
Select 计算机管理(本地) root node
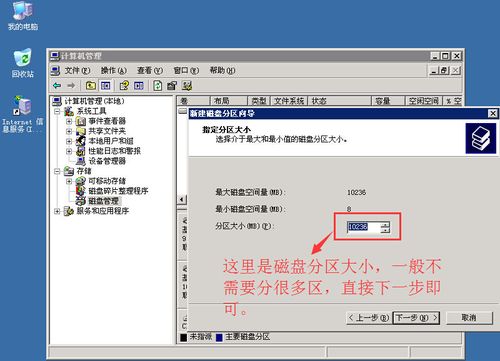click(94, 101)
